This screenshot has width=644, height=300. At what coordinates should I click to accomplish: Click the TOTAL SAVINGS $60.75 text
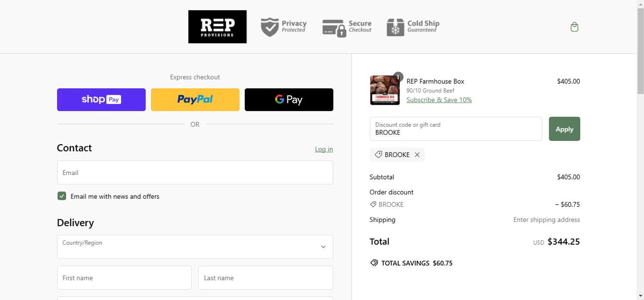tap(417, 263)
